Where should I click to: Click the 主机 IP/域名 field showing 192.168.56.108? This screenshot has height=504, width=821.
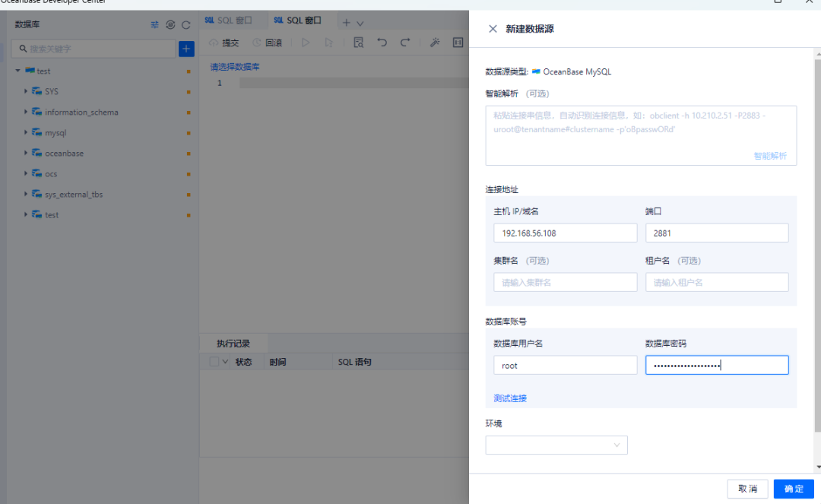[565, 233]
